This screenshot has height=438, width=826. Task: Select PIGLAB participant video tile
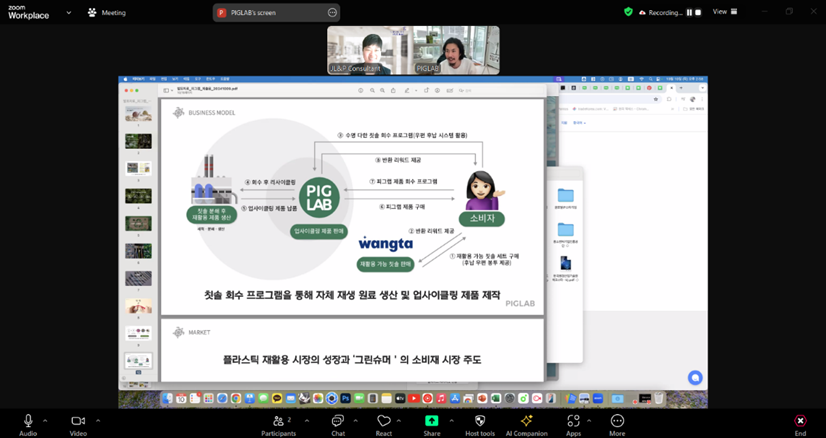click(456, 51)
